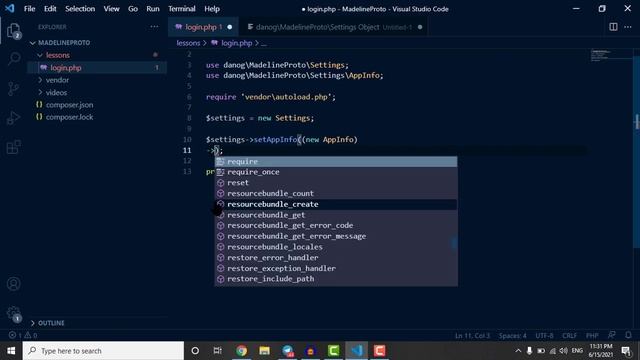Click the lessons breadcrumb
Image resolution: width=640 pixels, height=360 pixels.
(x=188, y=43)
